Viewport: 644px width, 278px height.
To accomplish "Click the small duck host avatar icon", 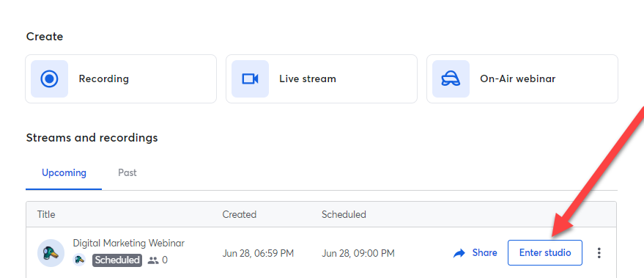I will click(x=79, y=260).
